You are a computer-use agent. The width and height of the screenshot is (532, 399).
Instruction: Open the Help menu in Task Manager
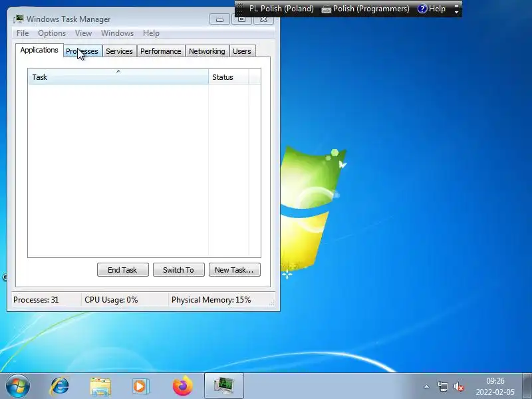151,33
